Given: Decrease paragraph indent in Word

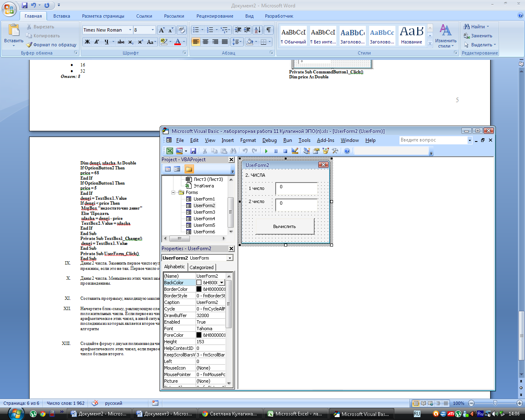Looking at the screenshot, I should point(237,30).
